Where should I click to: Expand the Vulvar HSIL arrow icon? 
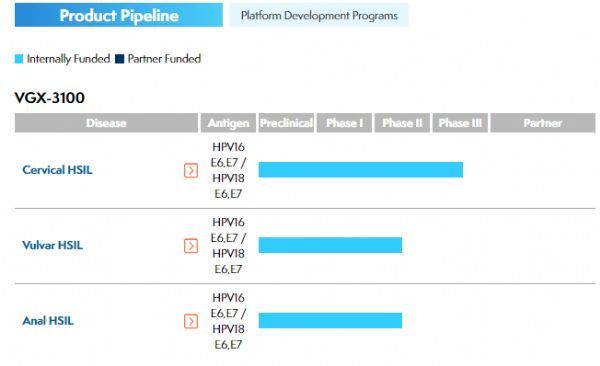tap(191, 246)
